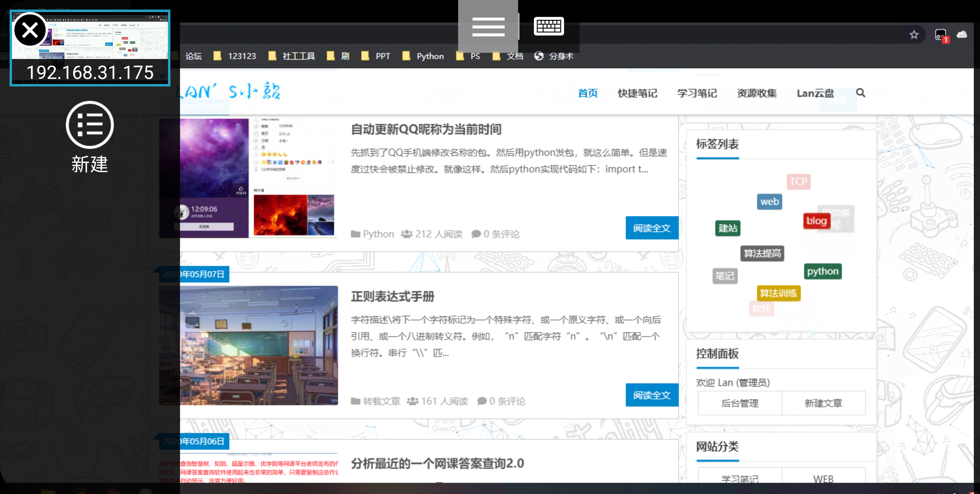This screenshot has height=494, width=980.
Task: Open the 分身术 bookmark globe icon
Action: click(539, 56)
